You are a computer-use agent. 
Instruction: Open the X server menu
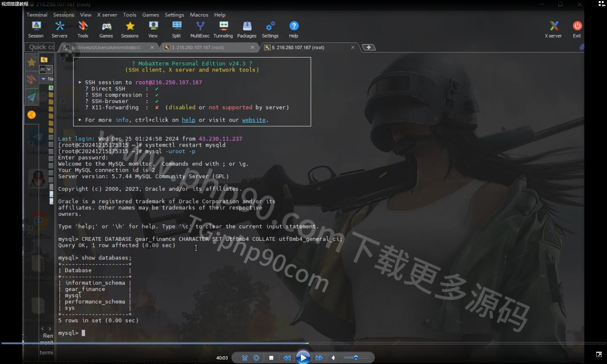[x=107, y=15]
